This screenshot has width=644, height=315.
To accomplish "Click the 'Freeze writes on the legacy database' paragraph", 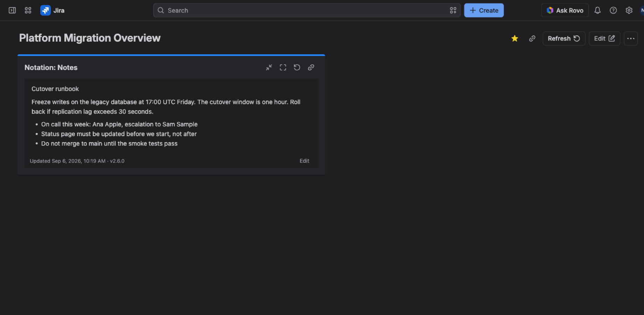I will (166, 107).
